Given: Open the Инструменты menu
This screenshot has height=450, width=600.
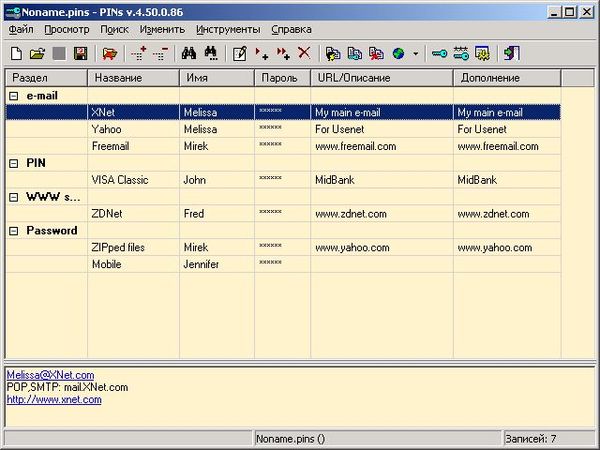Looking at the screenshot, I should 228,29.
